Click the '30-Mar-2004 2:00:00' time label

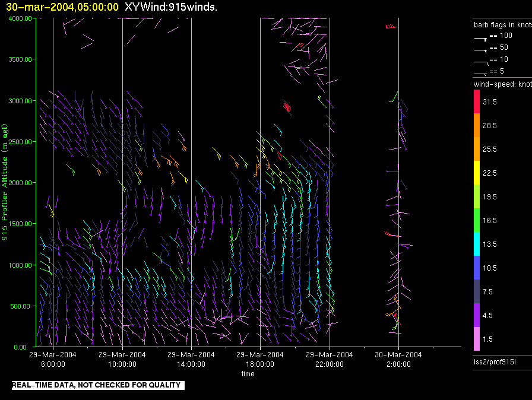tap(398, 359)
